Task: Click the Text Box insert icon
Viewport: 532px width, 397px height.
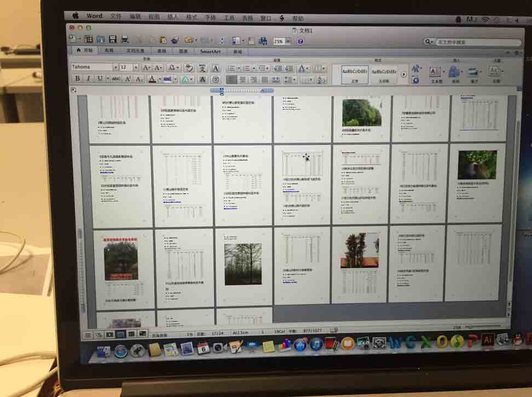Action: point(436,72)
